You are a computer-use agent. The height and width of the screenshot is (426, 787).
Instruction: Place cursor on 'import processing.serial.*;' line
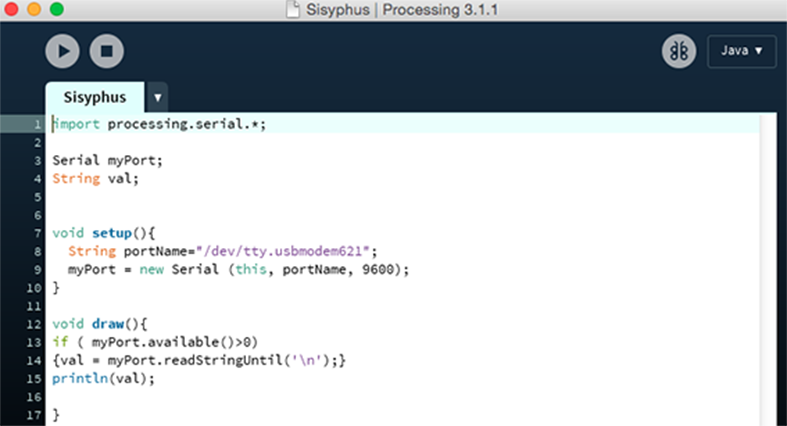pos(159,124)
